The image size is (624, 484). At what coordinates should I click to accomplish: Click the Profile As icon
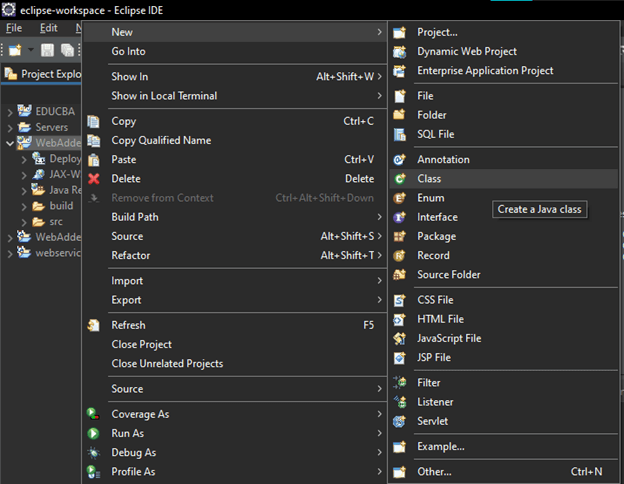[93, 472]
